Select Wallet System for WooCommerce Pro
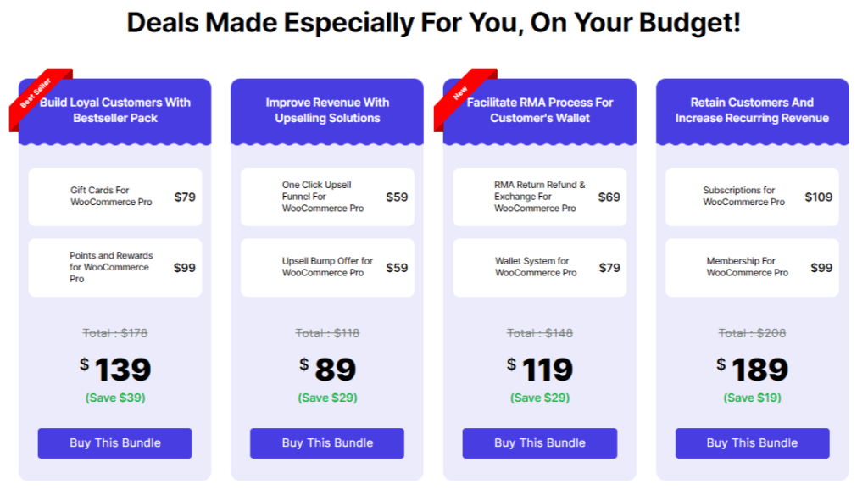 click(x=536, y=267)
